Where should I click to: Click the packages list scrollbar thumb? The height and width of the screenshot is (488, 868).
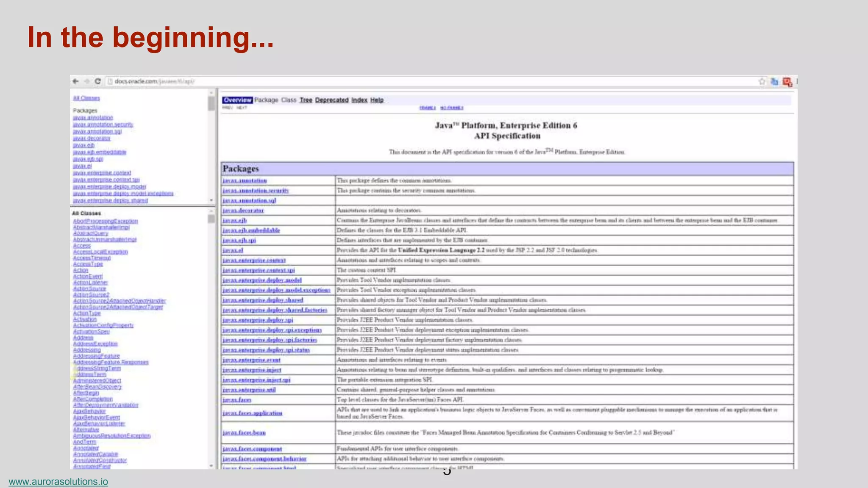[x=211, y=103]
